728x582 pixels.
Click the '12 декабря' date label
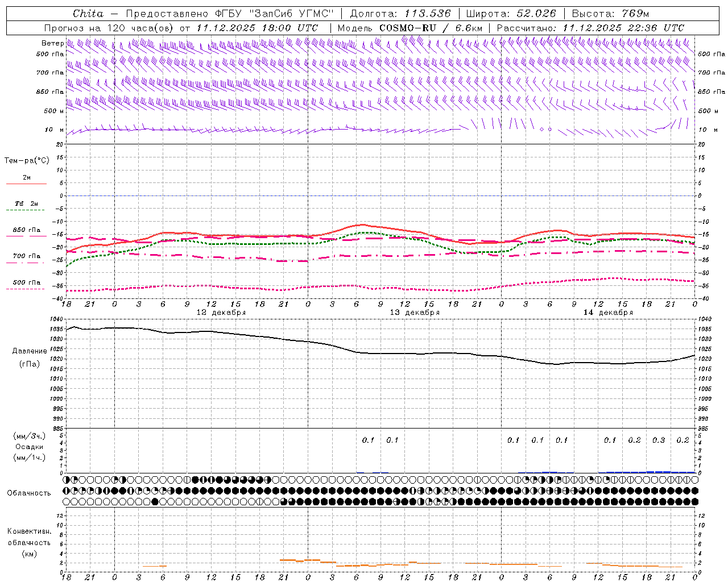click(221, 313)
